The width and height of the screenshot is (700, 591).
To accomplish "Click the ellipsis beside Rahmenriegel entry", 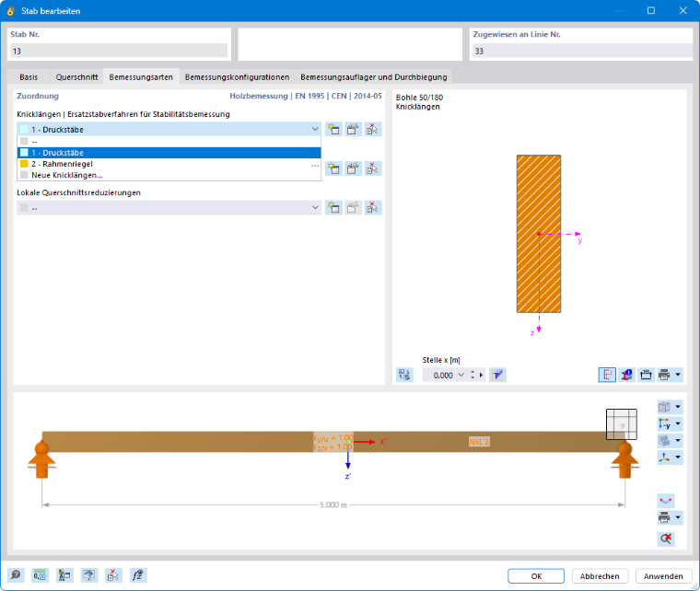I will click(315, 165).
